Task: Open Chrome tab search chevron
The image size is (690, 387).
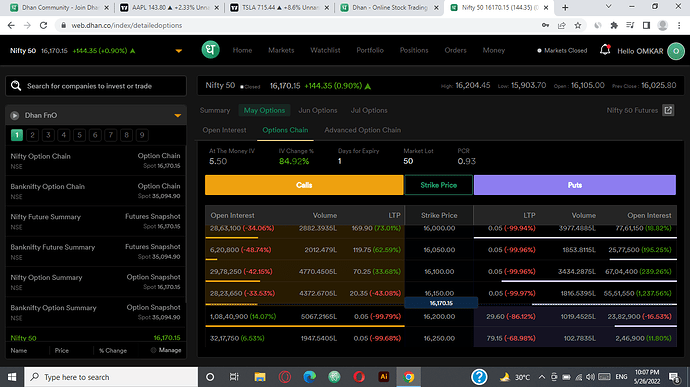Action: (609, 7)
